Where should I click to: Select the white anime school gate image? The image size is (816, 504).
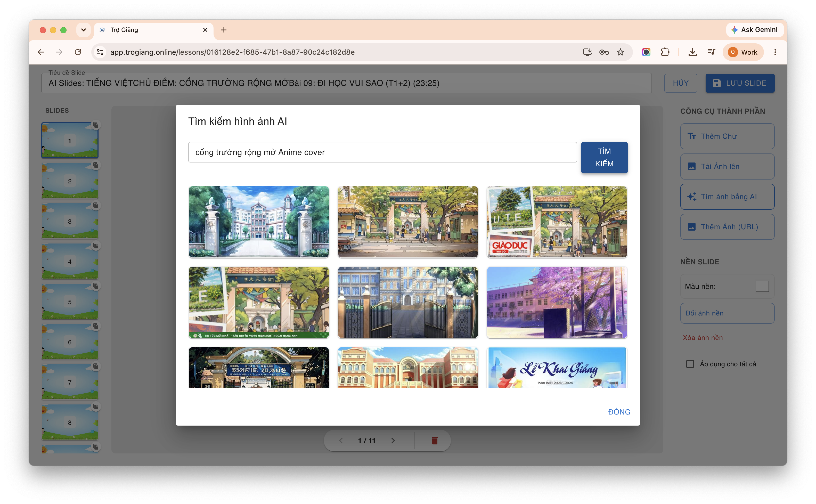point(259,222)
